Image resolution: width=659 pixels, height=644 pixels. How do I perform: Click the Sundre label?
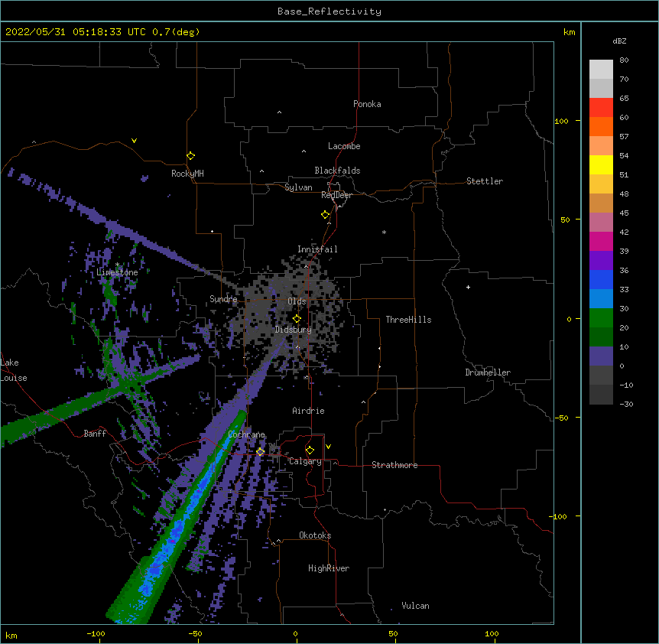[x=223, y=299]
